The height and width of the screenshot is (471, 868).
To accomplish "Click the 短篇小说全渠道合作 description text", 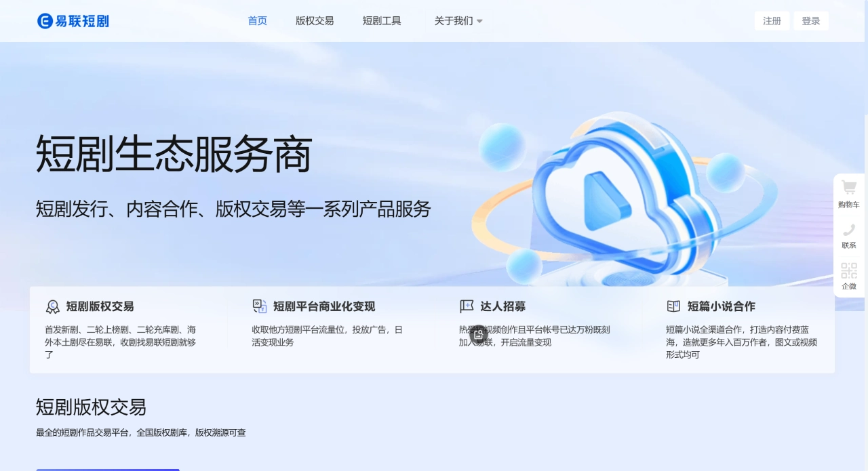I will point(741,342).
